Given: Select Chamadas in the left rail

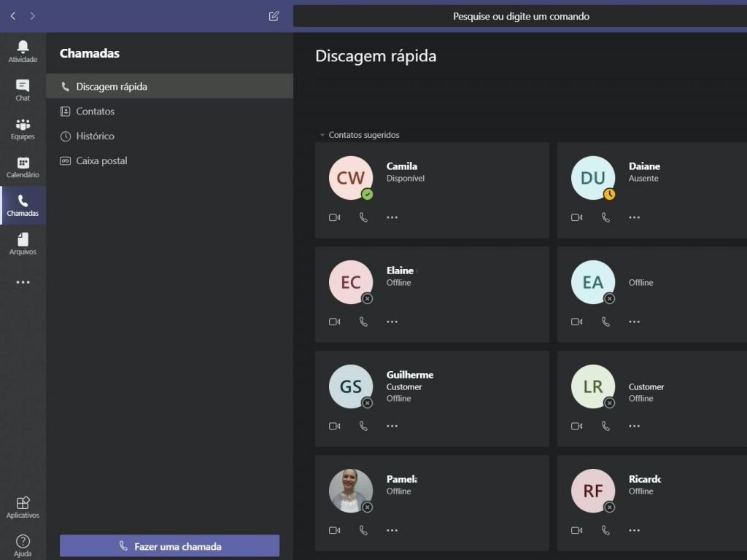Looking at the screenshot, I should (x=23, y=205).
